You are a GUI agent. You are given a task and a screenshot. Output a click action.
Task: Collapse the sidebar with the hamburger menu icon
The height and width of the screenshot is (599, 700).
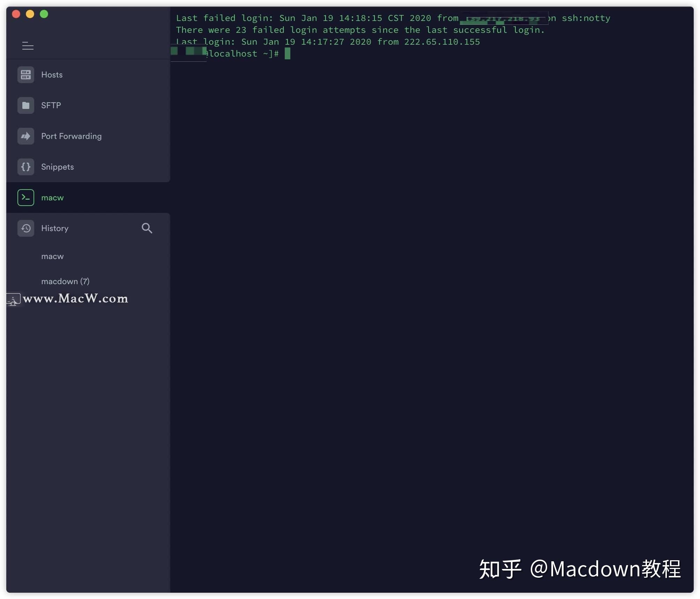[28, 45]
